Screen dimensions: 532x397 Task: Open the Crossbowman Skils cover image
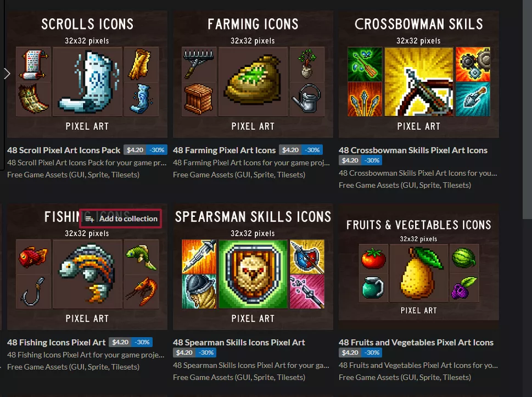point(419,74)
